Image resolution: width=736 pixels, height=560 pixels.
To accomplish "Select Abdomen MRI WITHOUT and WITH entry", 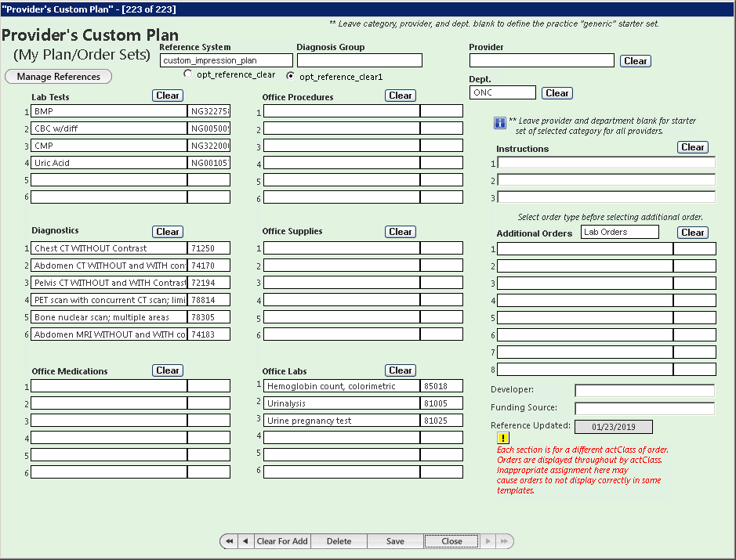I will [x=109, y=334].
